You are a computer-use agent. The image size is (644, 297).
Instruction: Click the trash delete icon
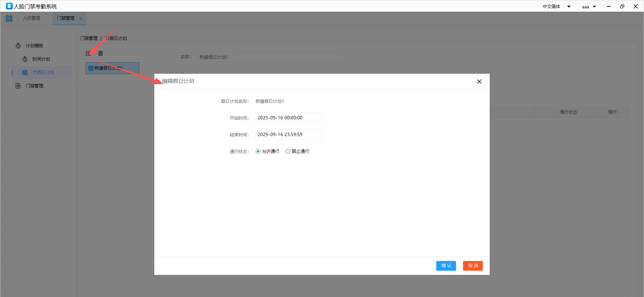tap(101, 53)
